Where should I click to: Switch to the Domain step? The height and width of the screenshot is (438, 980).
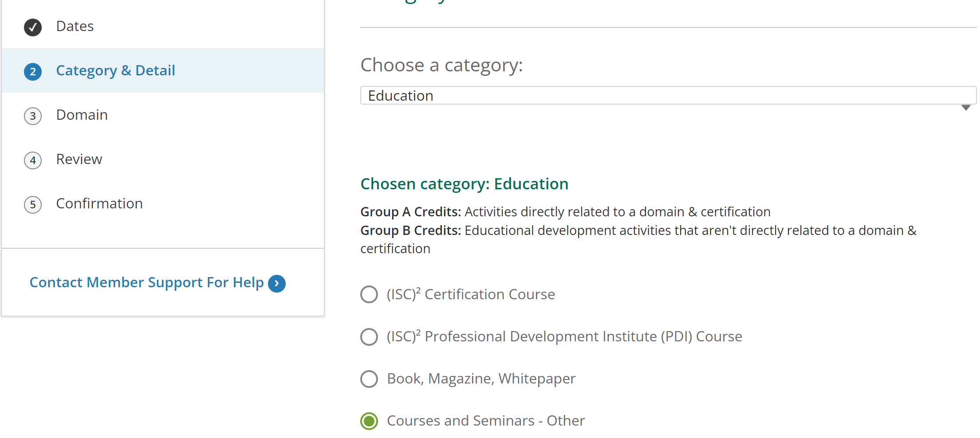pyautogui.click(x=82, y=115)
